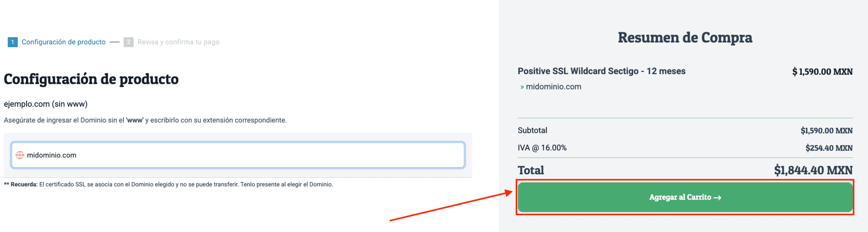Click the product price $1,590.00 MXN at top

pos(822,72)
